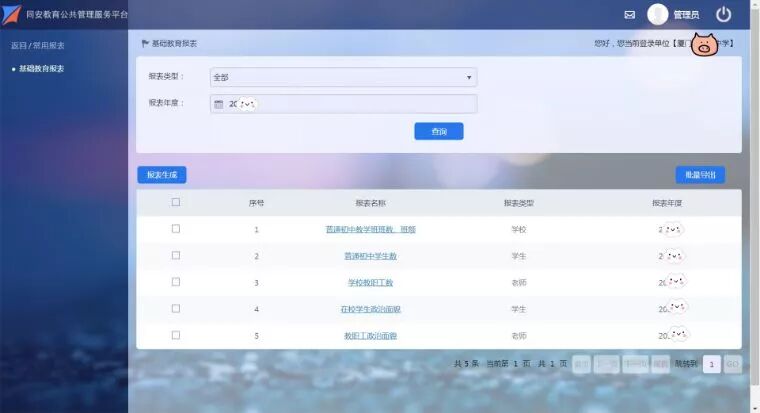Open the 普通初中学生数 report link
Screen dimensions: 760x413
tap(370, 256)
